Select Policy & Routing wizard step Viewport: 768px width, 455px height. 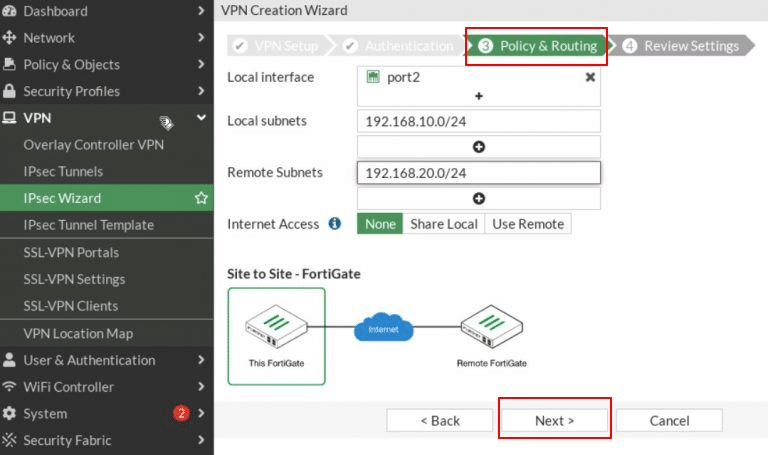[538, 46]
